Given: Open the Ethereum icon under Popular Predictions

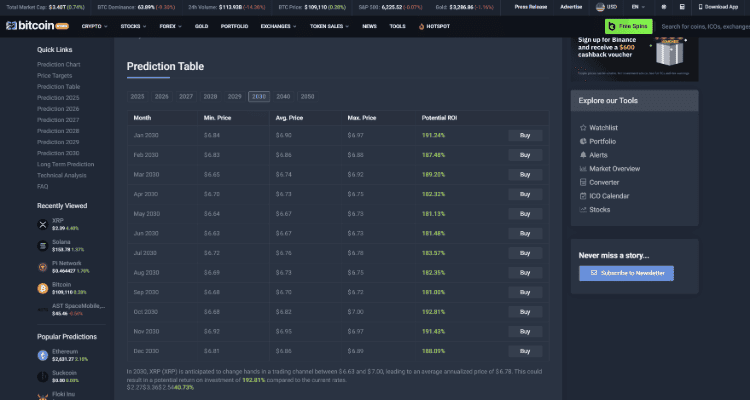Looking at the screenshot, I should tap(43, 355).
